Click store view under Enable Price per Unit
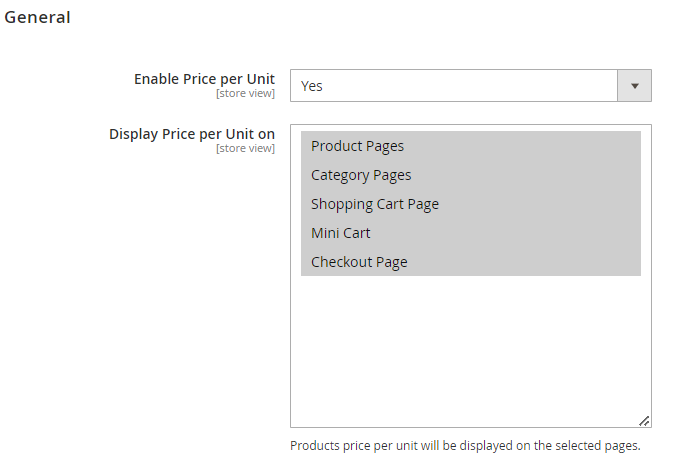Image resolution: width=685 pixels, height=476 pixels. pyautogui.click(x=246, y=93)
